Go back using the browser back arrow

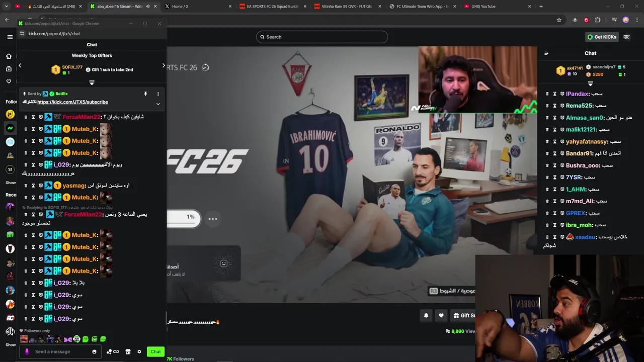click(x=7, y=20)
